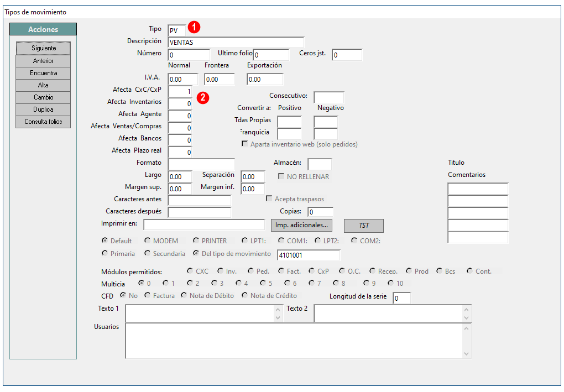The width and height of the screenshot is (564, 392).
Task: Edit the I.V.A. Normal value
Action: 182,80
